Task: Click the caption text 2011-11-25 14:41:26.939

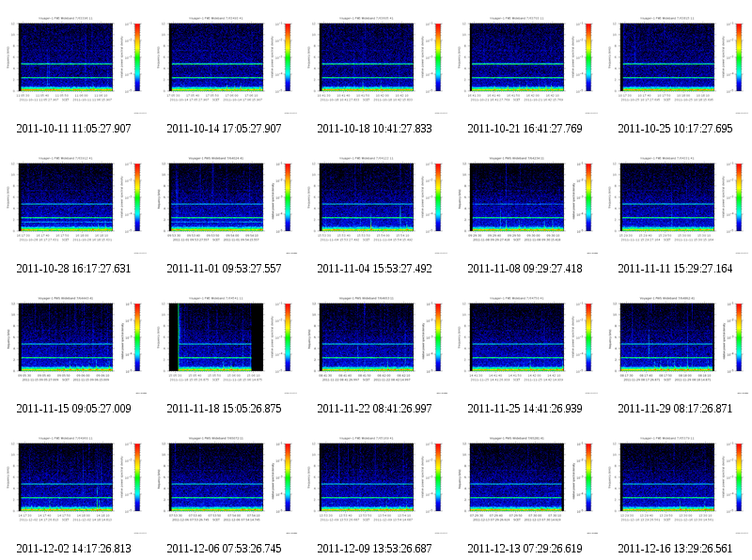Action: tap(525, 409)
